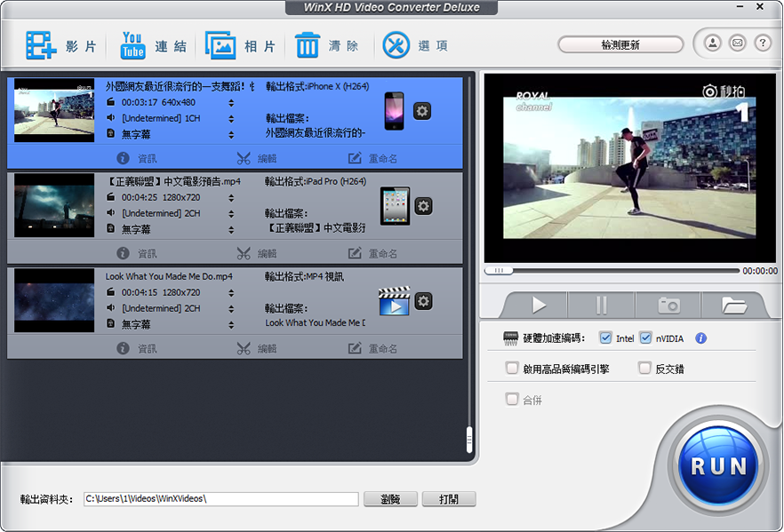784x532 pixels.
Task: Uncheck the nVIDIA hardware encoder checkbox
Action: (645, 338)
